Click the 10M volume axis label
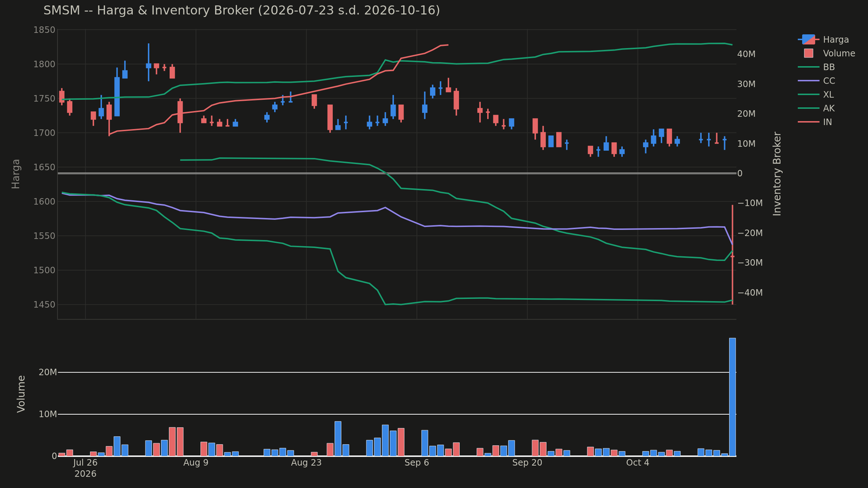 pyautogui.click(x=48, y=414)
